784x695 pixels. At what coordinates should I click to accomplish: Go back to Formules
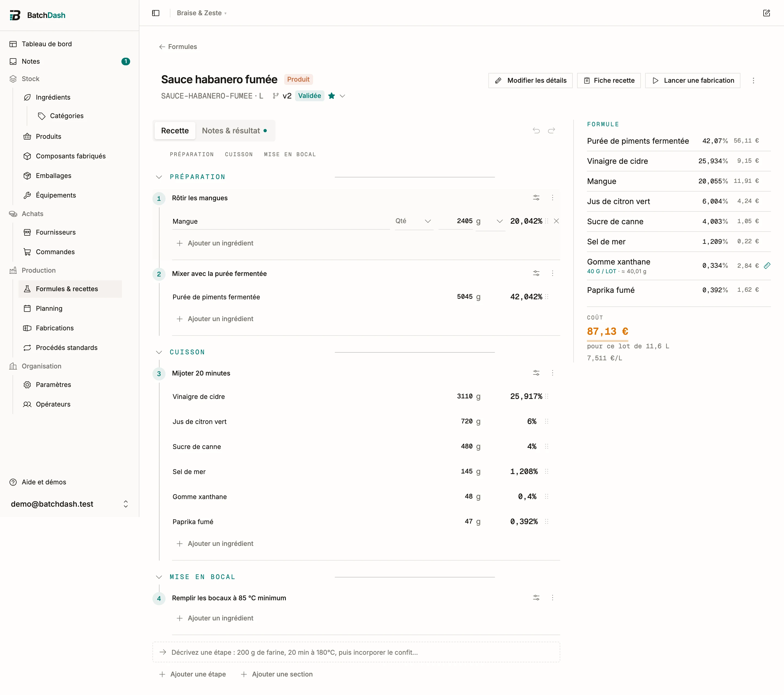pos(178,47)
